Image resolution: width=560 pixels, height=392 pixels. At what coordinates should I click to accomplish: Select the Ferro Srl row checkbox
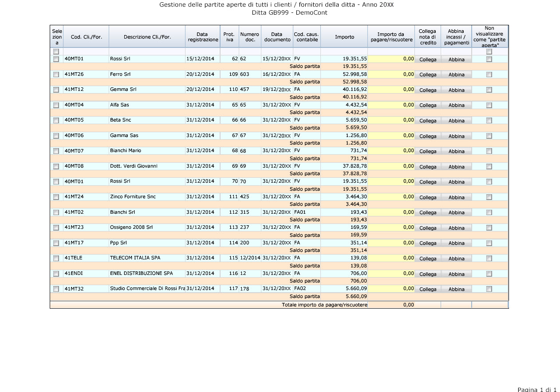(x=56, y=74)
